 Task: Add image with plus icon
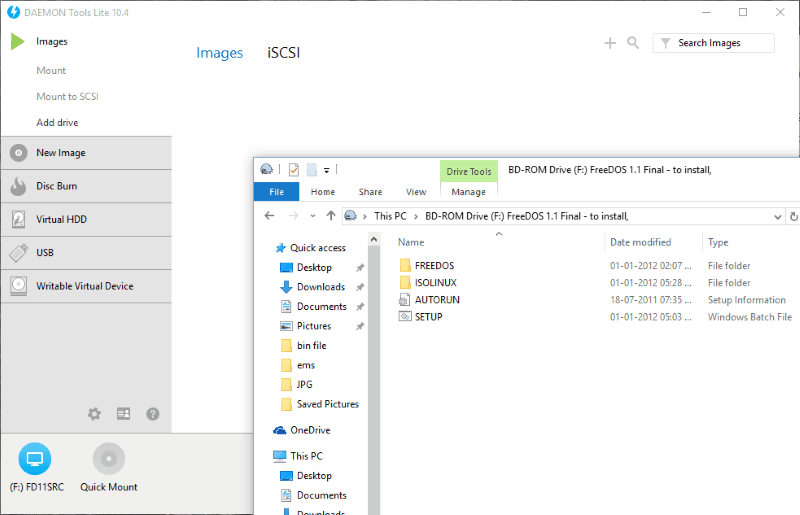point(610,43)
